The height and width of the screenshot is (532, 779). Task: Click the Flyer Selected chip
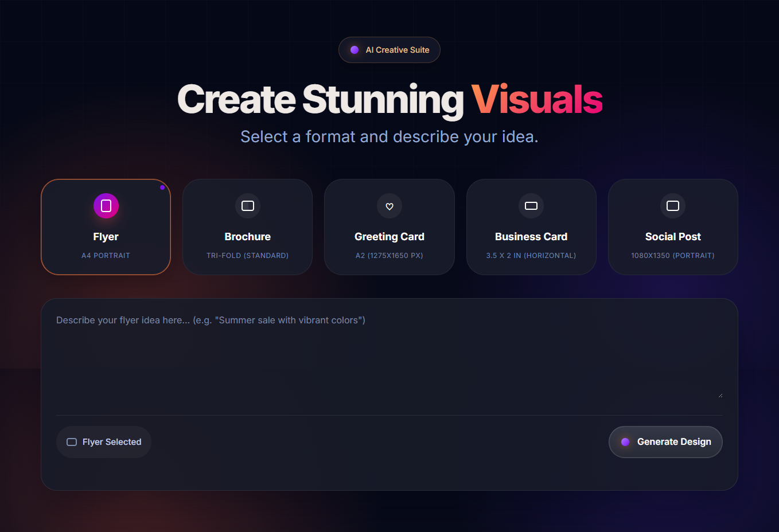104,442
